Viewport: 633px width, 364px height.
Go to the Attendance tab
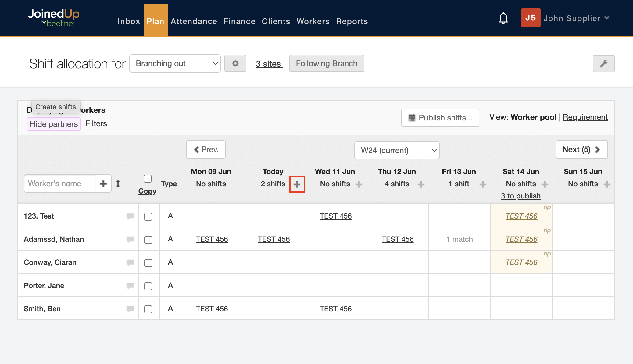(194, 21)
